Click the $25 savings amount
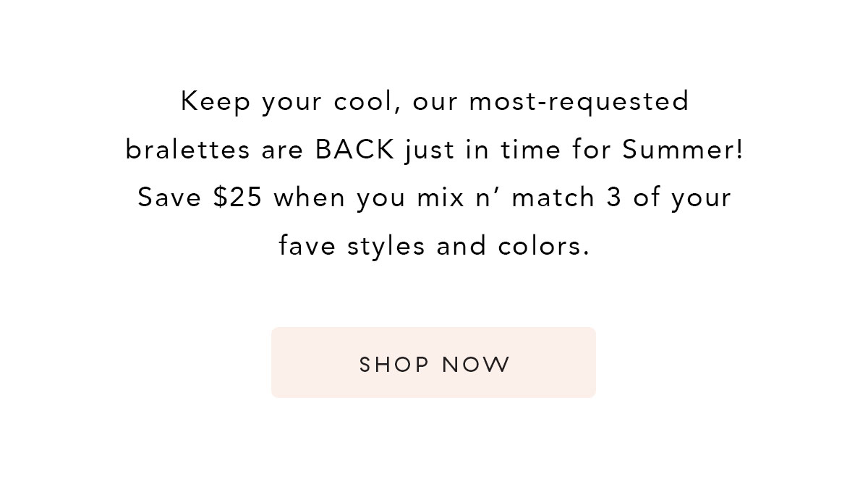 [238, 198]
